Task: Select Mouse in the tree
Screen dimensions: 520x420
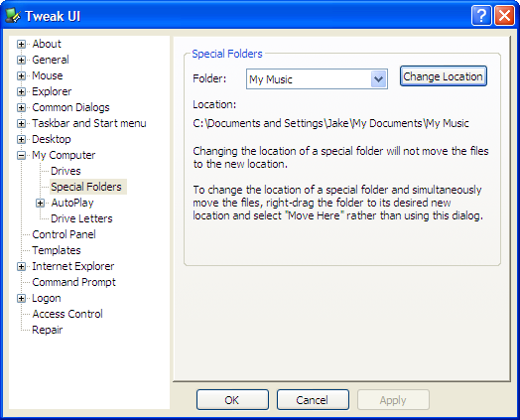Action: tap(48, 76)
